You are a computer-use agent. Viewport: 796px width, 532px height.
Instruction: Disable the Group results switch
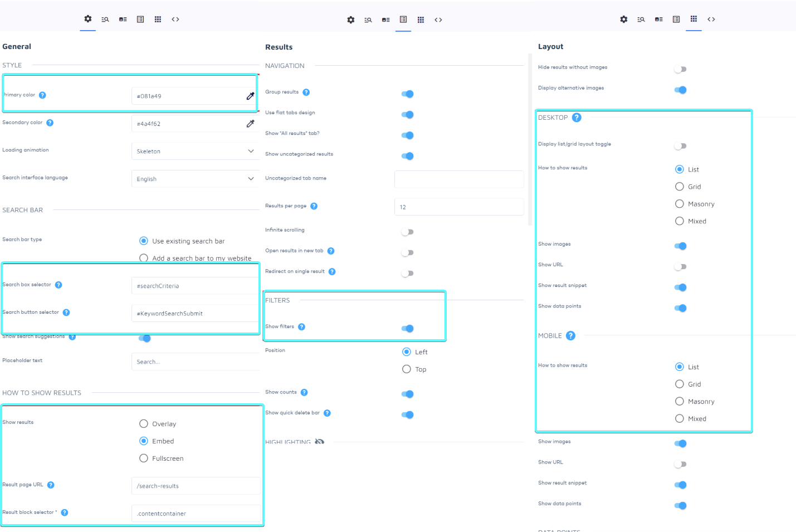click(407, 94)
